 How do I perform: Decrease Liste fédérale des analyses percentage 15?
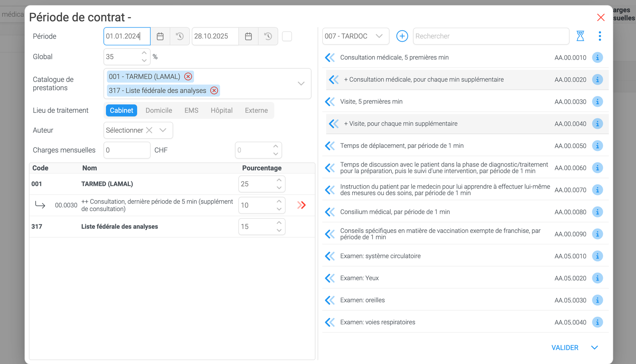click(x=279, y=230)
